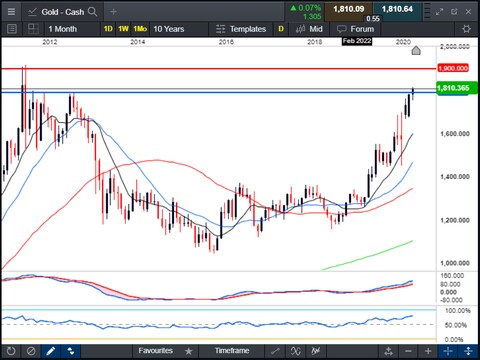Toggle the vertical scale arrows mode
Image resolution: width=480 pixels, height=360 pixels.
tap(468, 351)
